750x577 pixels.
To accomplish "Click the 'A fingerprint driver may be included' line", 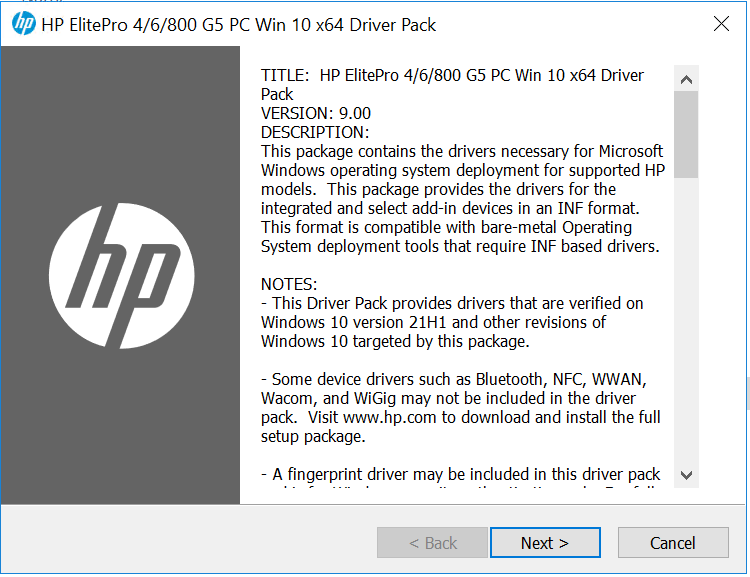I will 460,474.
